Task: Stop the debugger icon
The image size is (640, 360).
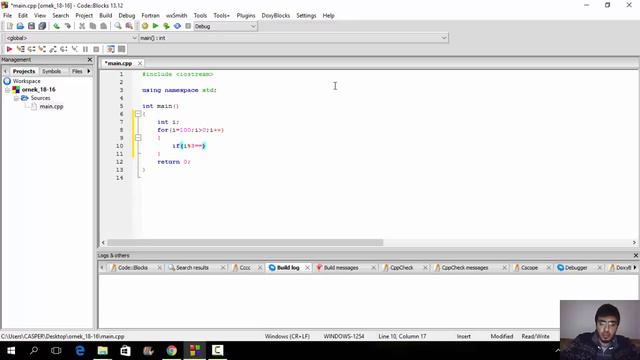Action: point(96,49)
